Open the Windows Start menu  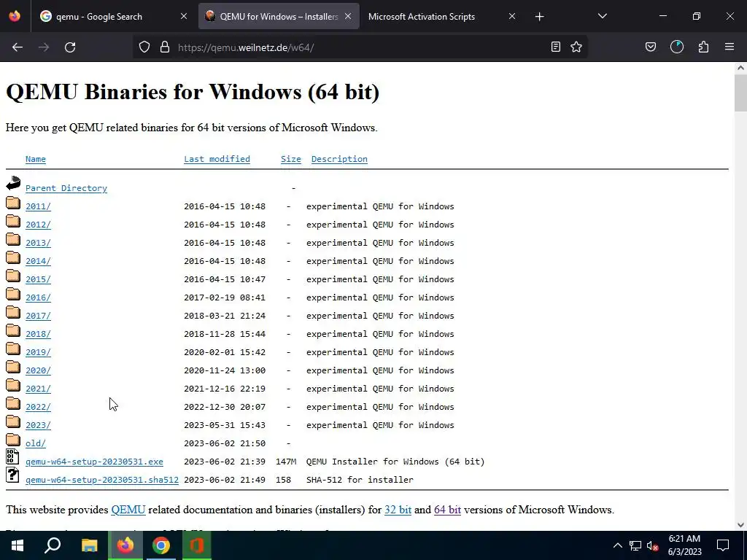pyautogui.click(x=18, y=545)
